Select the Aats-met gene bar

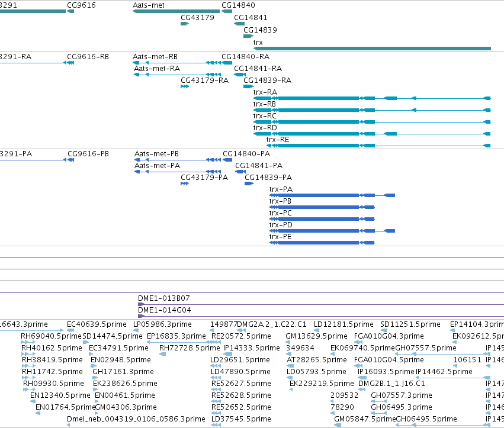pyautogui.click(x=176, y=11)
